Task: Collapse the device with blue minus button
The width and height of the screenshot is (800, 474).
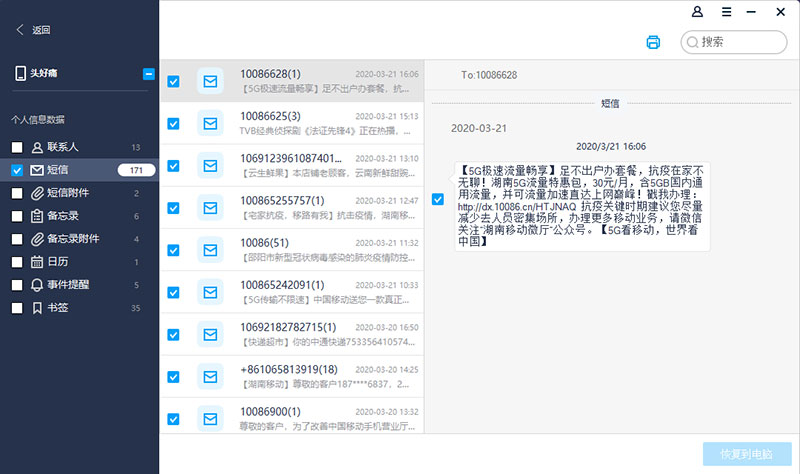Action: tap(149, 73)
